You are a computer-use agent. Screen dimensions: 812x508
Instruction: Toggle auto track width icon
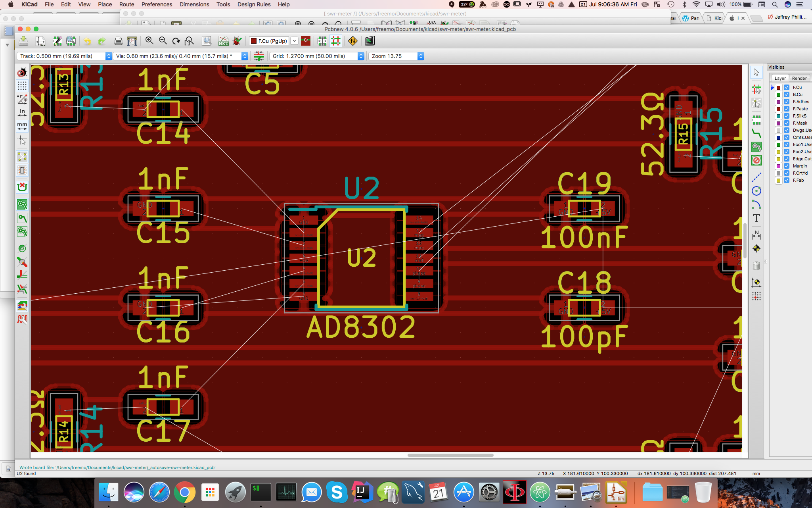pos(259,56)
